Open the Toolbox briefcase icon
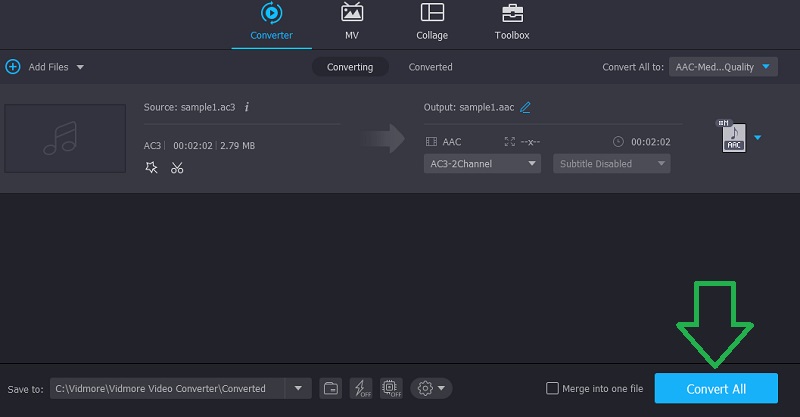 [x=512, y=14]
